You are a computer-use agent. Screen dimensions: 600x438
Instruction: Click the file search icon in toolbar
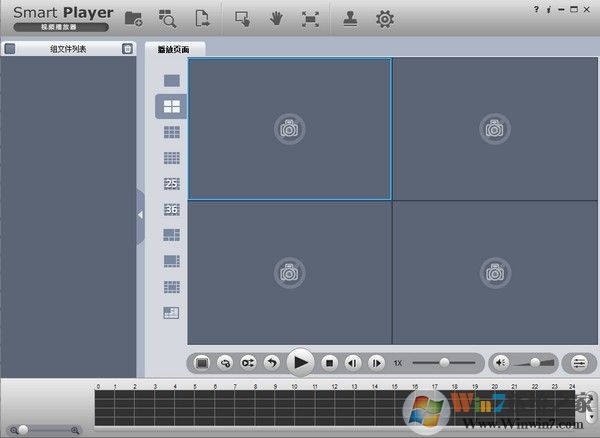167,18
